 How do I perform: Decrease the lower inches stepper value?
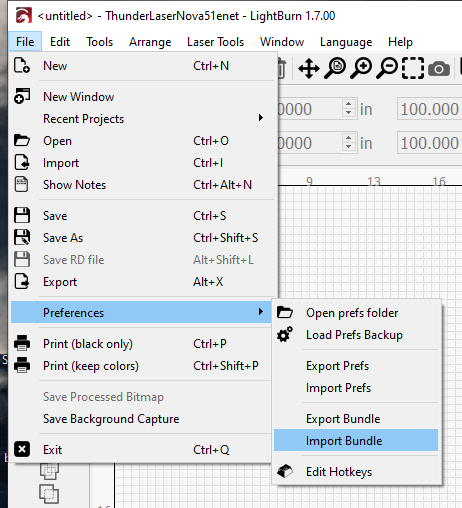click(x=349, y=147)
